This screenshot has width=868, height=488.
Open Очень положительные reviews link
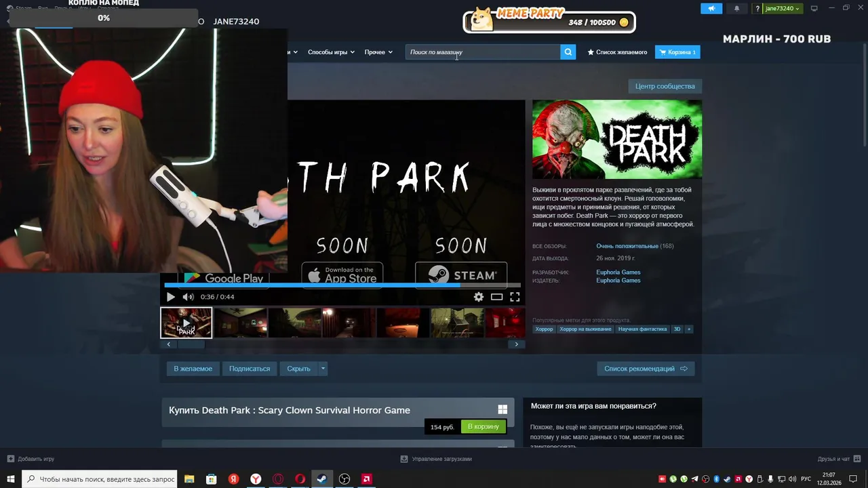pos(627,246)
